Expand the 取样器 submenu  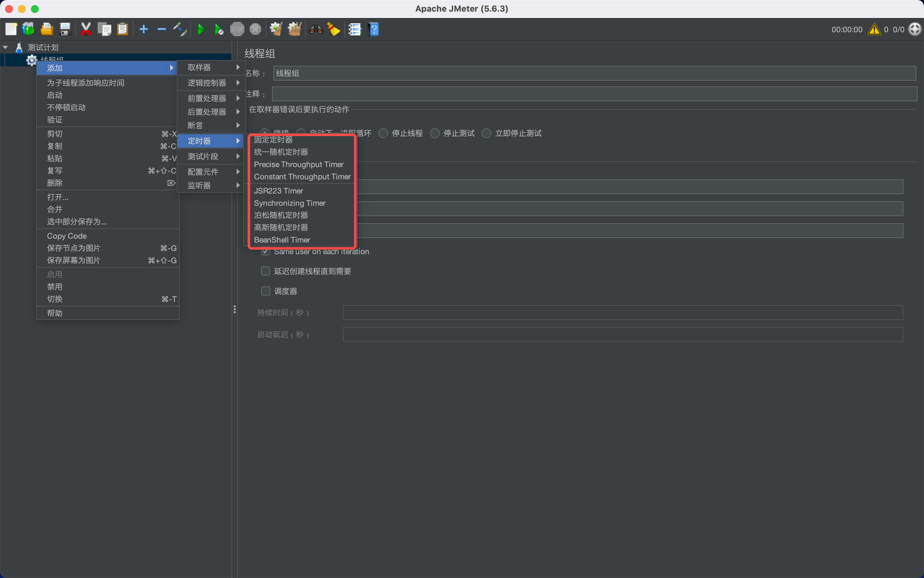click(211, 67)
